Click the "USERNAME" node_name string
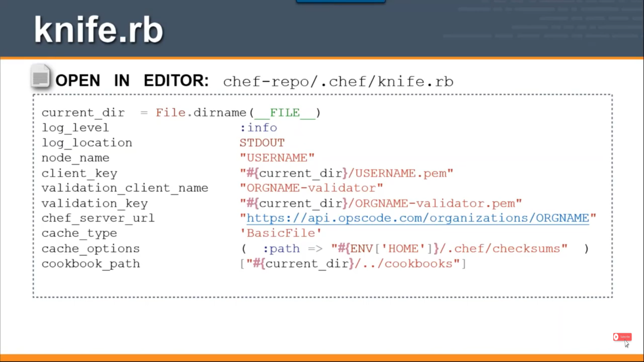Image resolution: width=644 pixels, height=362 pixels. 277,158
